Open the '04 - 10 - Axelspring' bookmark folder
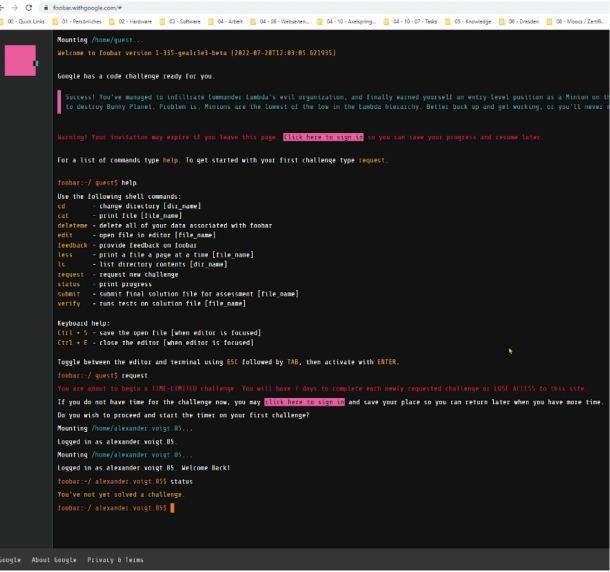The width and height of the screenshot is (610, 572). pyautogui.click(x=347, y=22)
